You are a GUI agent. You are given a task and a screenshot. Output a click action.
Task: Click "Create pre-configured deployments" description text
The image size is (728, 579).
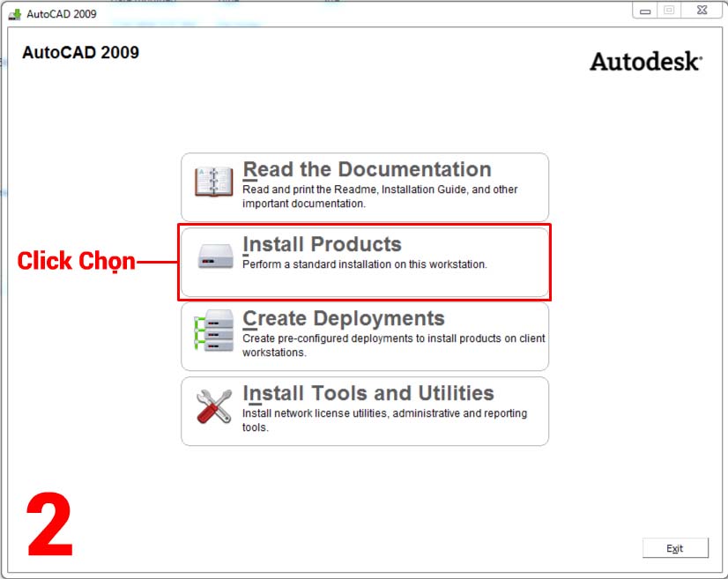pos(394,345)
